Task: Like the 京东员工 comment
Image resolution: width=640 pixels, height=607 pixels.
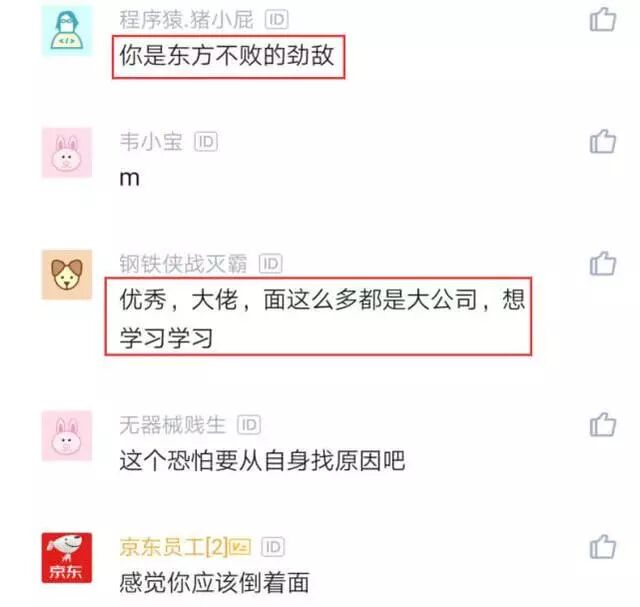Action: (602, 546)
